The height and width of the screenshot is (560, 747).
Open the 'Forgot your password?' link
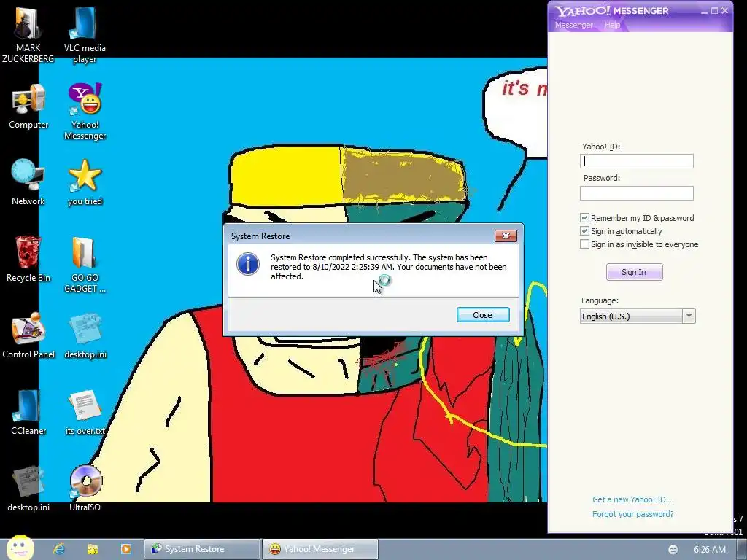point(632,514)
